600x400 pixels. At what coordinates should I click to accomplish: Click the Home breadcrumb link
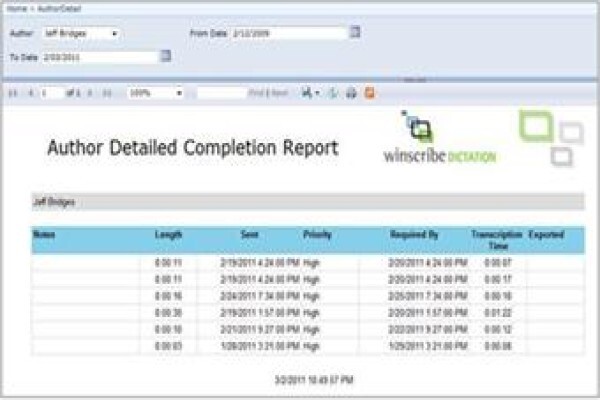coord(17,8)
